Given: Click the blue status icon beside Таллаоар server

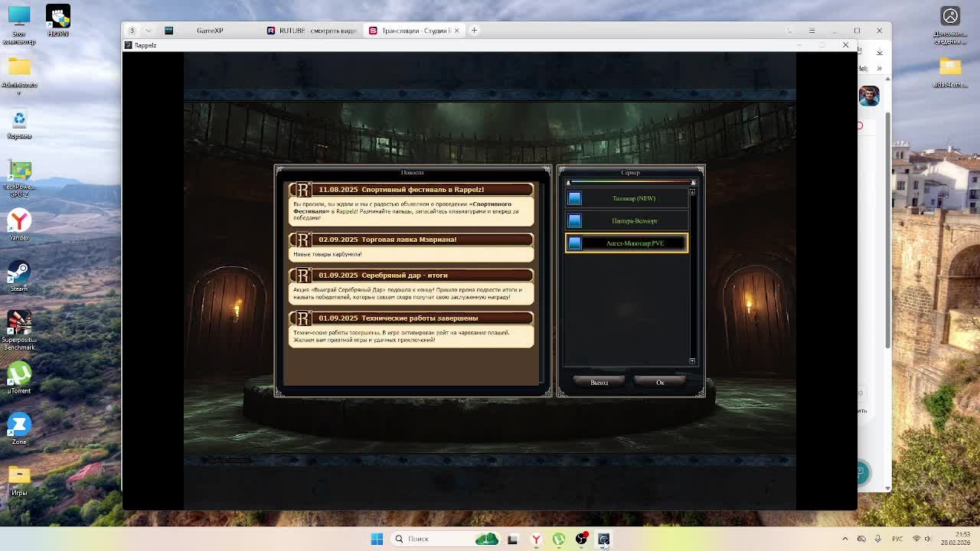Looking at the screenshot, I should coord(574,198).
